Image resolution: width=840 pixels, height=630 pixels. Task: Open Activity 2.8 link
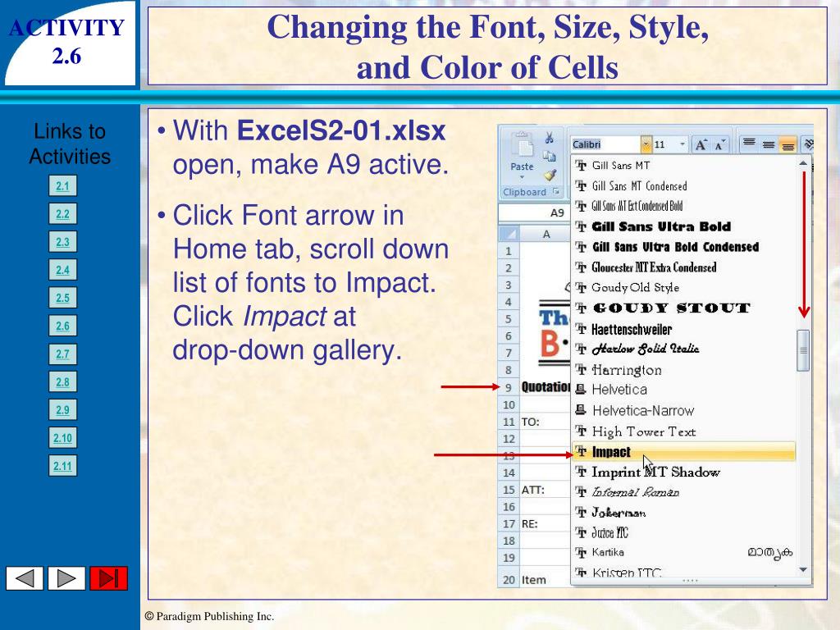point(62,382)
